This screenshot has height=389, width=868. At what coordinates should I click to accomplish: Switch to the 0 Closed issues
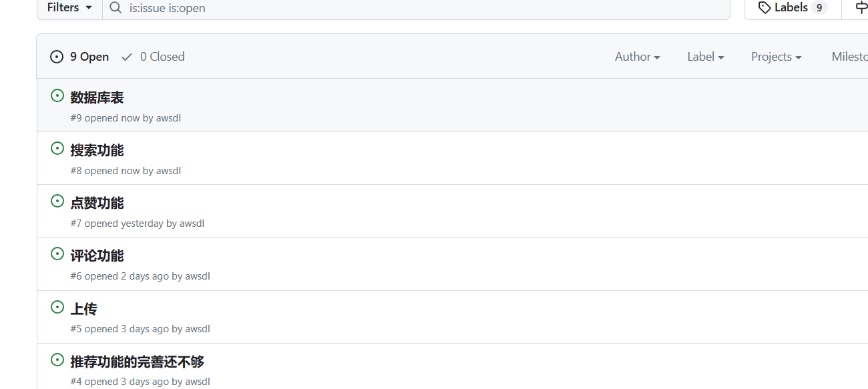154,57
